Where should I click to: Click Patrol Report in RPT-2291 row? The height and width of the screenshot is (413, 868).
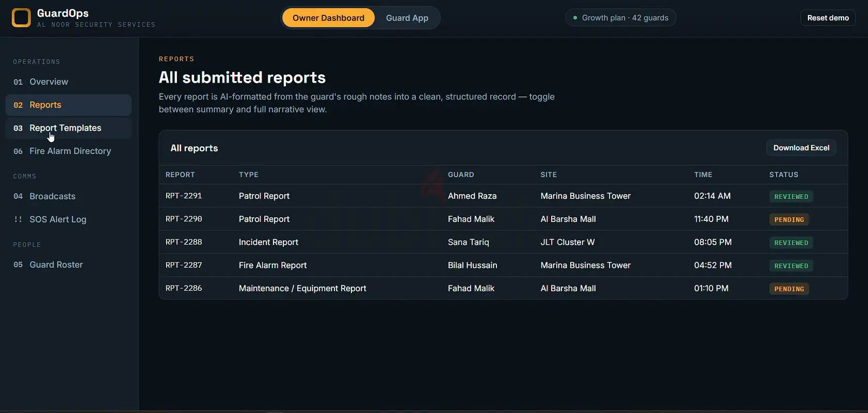[x=264, y=196]
